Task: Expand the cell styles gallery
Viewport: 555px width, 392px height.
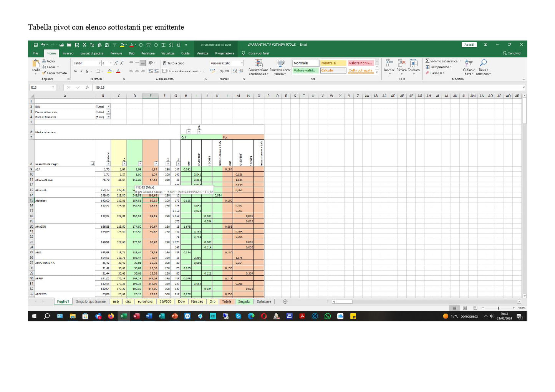Action: click(377, 72)
